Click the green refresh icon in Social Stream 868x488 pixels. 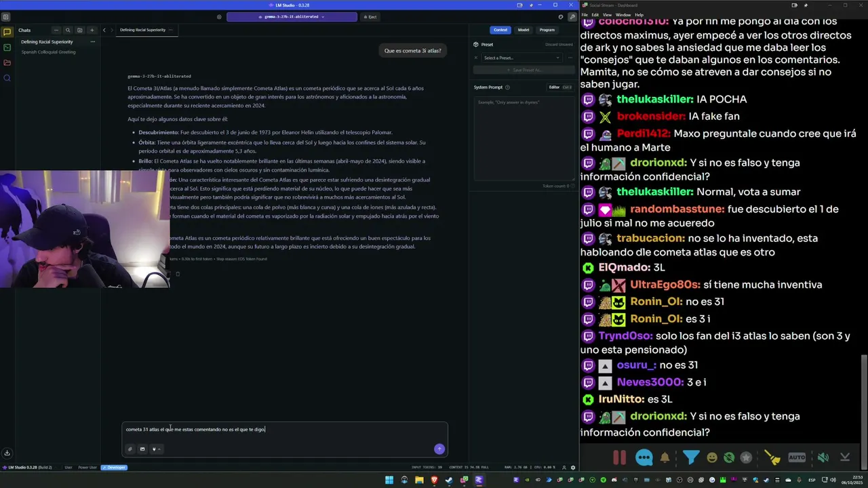(x=729, y=457)
